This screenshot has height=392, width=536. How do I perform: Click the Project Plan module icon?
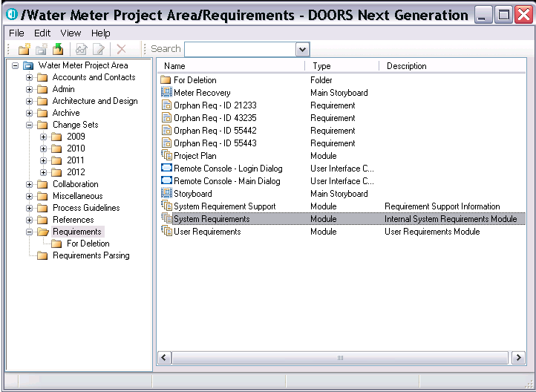166,156
